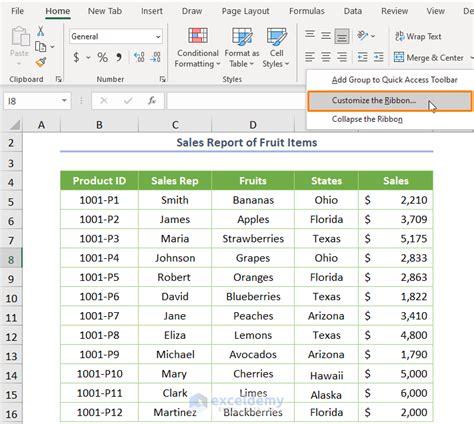The width and height of the screenshot is (474, 424).
Task: Click the Orientation text angle icon
Action: (362, 35)
